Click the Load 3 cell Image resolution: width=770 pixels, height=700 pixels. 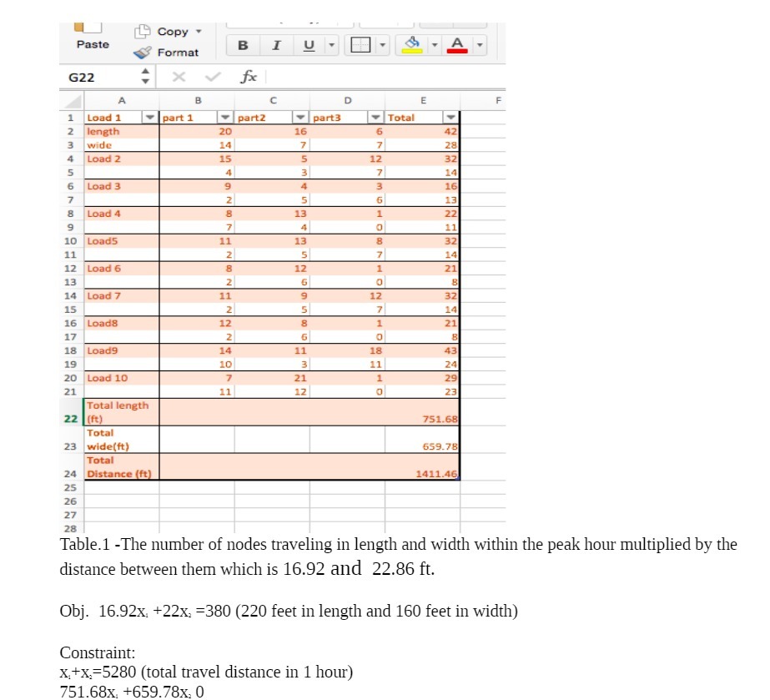coord(122,186)
